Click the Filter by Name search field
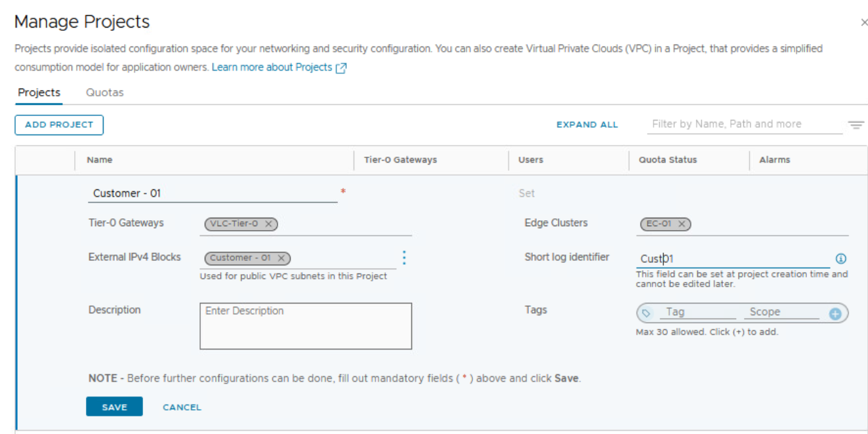This screenshot has width=868, height=434. [743, 124]
